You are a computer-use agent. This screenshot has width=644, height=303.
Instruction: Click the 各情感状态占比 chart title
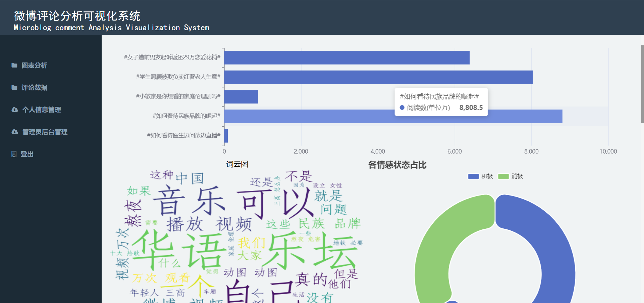click(397, 165)
